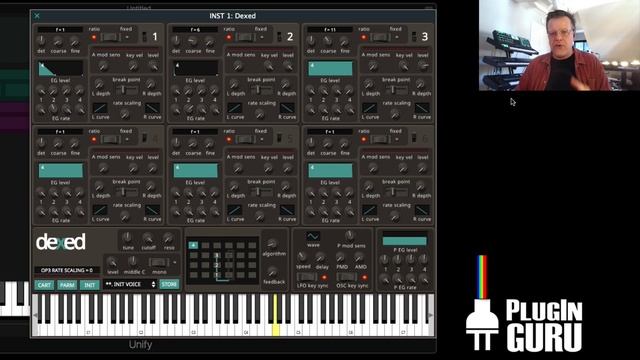Click operator 3 L curve shape display
This screenshot has width=640, height=360.
369,108
